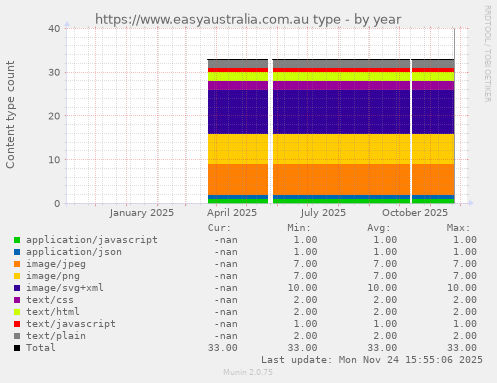The width and height of the screenshot is (497, 383).
Task: Click the 'text/html' legend label
Action: 53,312
